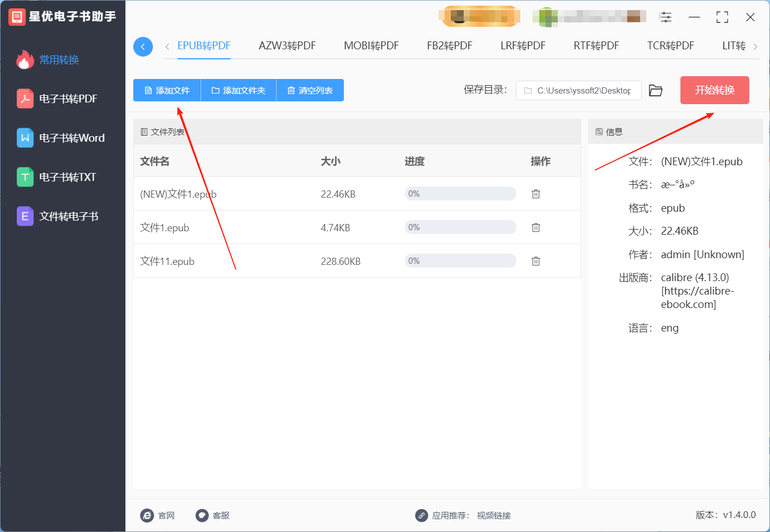Open the settings sliders icon in title bar

tap(666, 17)
